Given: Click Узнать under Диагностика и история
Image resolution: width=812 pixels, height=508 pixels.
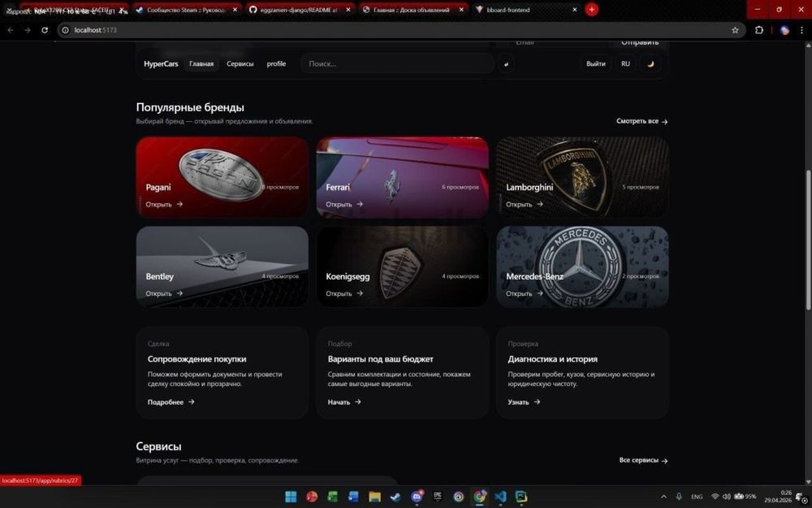Looking at the screenshot, I should 524,402.
